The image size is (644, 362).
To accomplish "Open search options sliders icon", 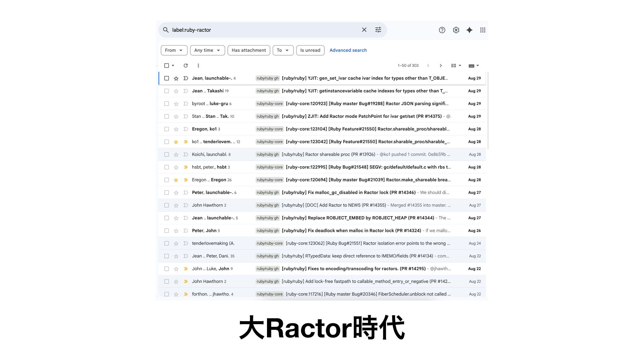I will coord(378,30).
